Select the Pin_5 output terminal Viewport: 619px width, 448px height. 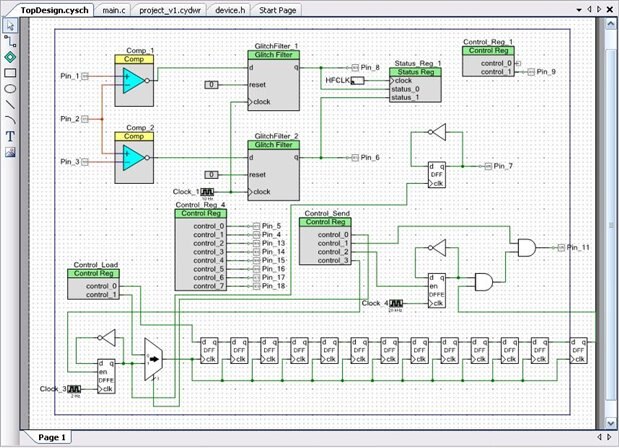(x=257, y=226)
